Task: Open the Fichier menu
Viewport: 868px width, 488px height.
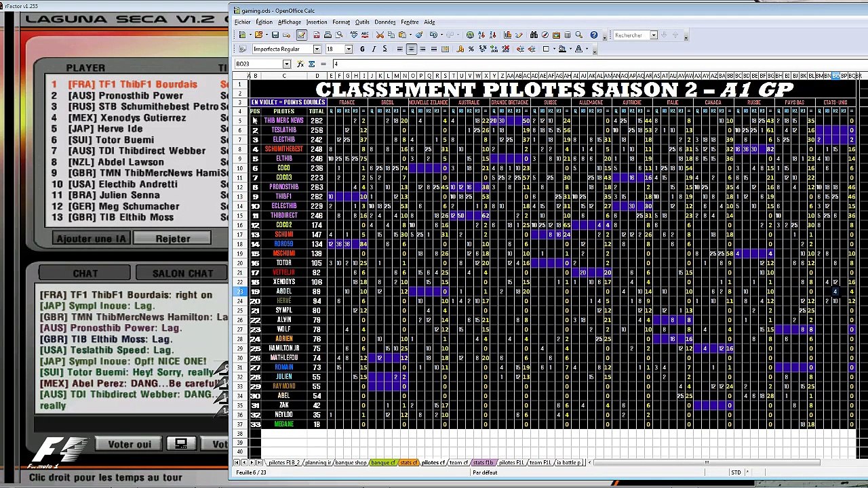Action: 243,22
